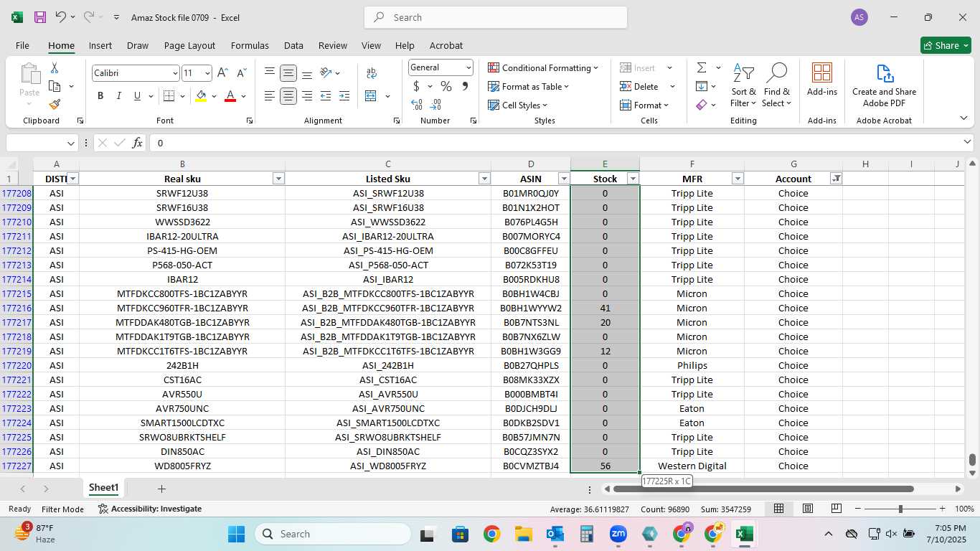Image resolution: width=980 pixels, height=551 pixels.
Task: Switch to the Review tab
Action: click(333, 45)
